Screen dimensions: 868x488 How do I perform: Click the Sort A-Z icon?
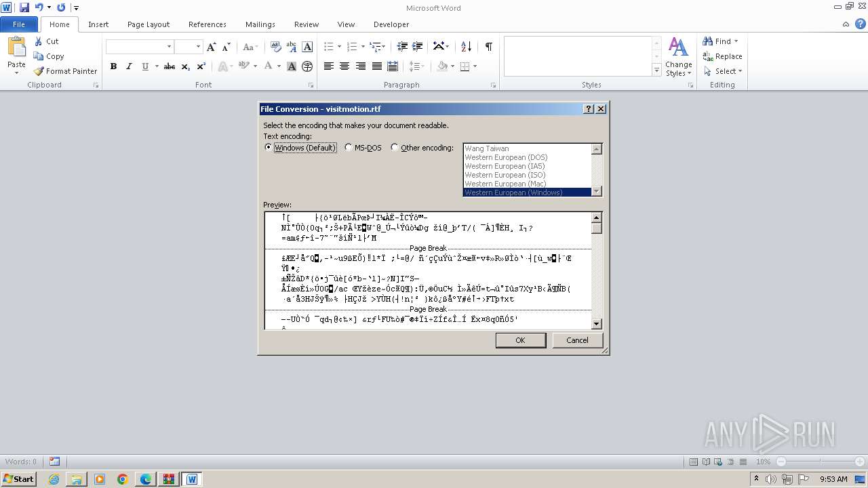tap(466, 47)
